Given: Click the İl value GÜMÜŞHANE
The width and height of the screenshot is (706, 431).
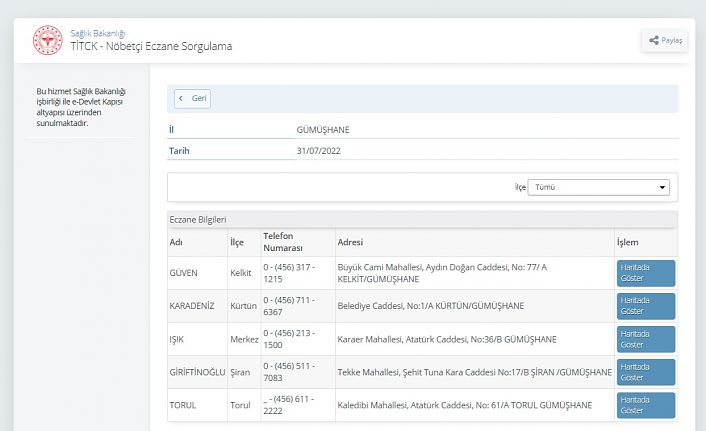Looking at the screenshot, I should pos(323,130).
